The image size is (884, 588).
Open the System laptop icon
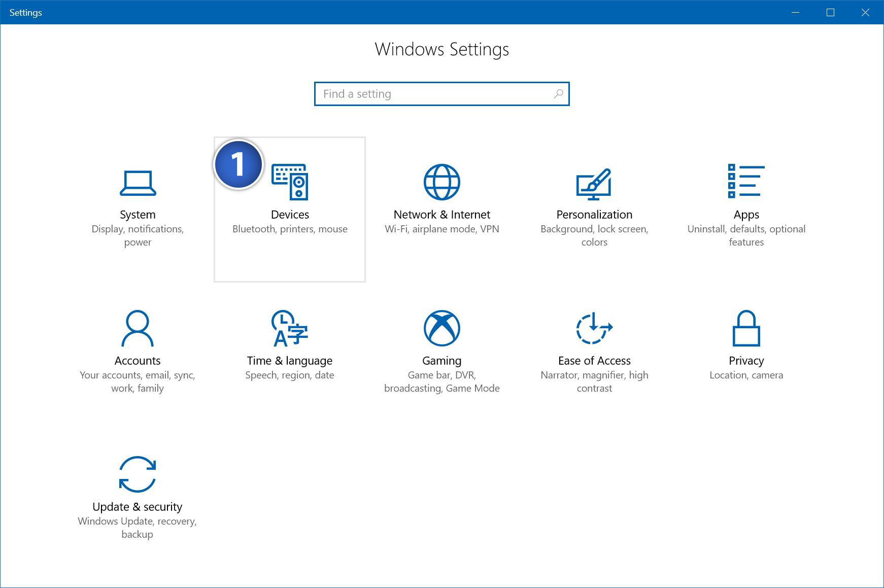(x=138, y=183)
